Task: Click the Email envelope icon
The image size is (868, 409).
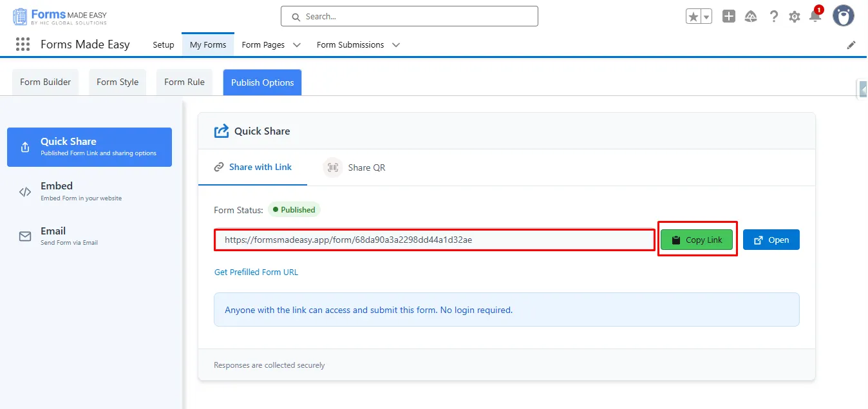Action: [x=25, y=236]
